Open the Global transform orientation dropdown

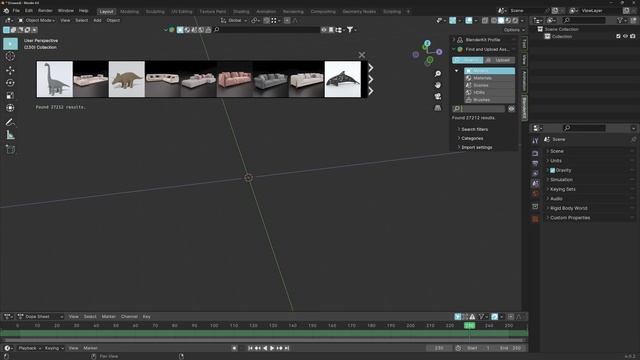[x=234, y=20]
